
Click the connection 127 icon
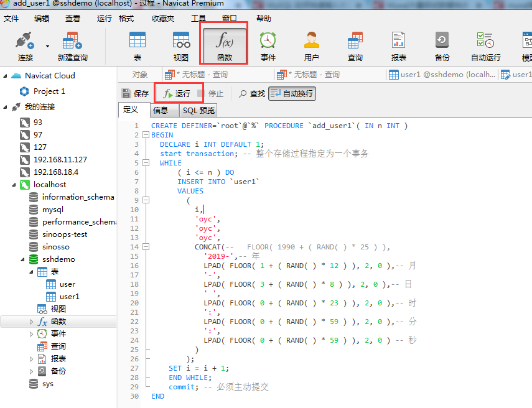pyautogui.click(x=24, y=147)
